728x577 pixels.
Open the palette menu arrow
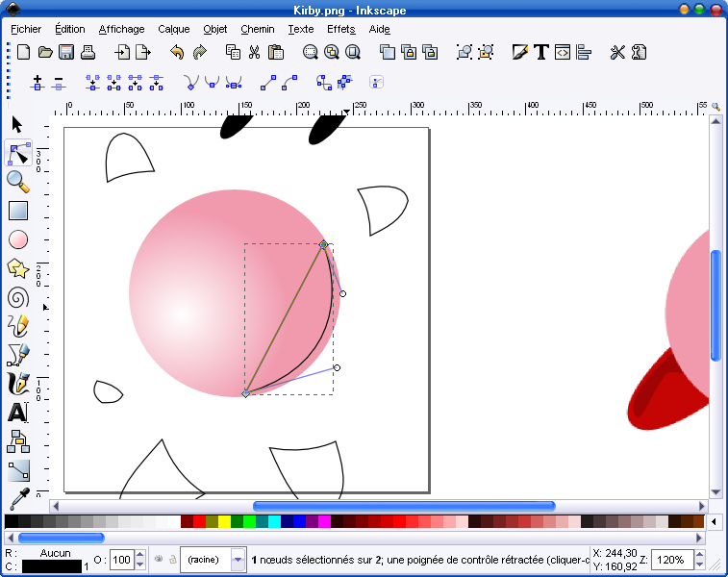pyautogui.click(x=715, y=521)
